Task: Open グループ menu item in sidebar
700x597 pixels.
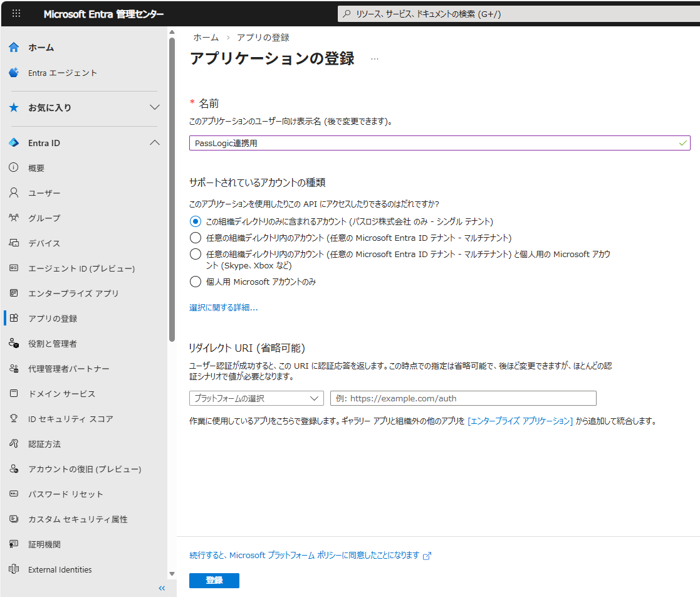Action: [x=44, y=218]
